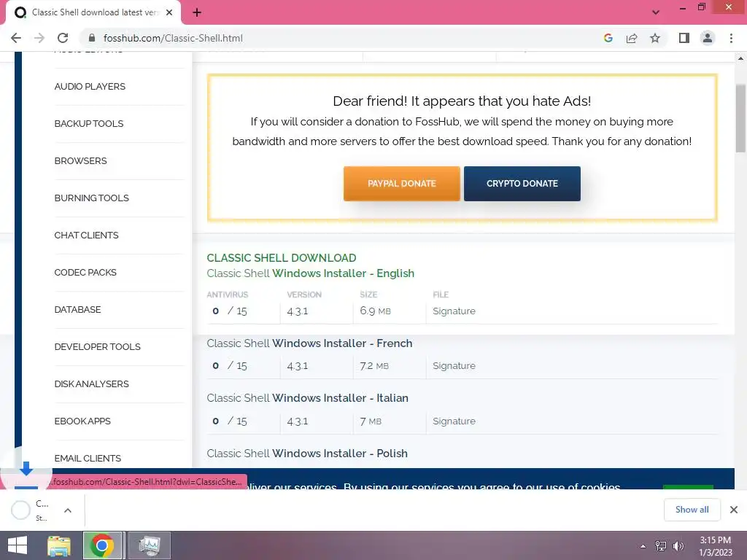The width and height of the screenshot is (747, 560).
Task: Share this page using the share icon
Action: pos(632,38)
